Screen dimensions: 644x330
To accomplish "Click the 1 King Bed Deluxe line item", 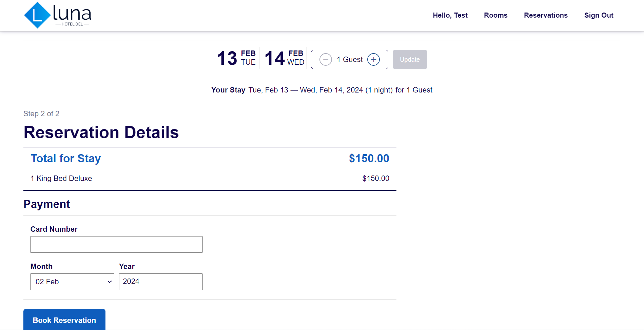I will [61, 179].
